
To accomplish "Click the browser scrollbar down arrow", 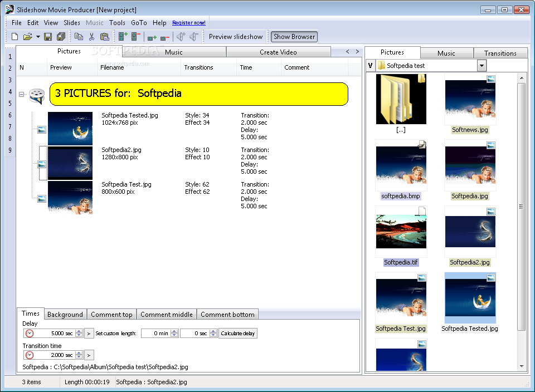I will click(x=522, y=367).
